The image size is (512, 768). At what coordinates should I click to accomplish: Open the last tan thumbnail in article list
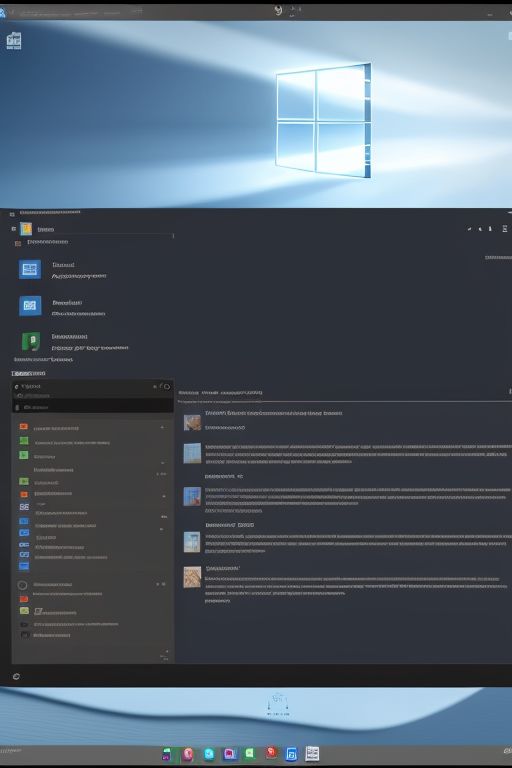pyautogui.click(x=192, y=577)
